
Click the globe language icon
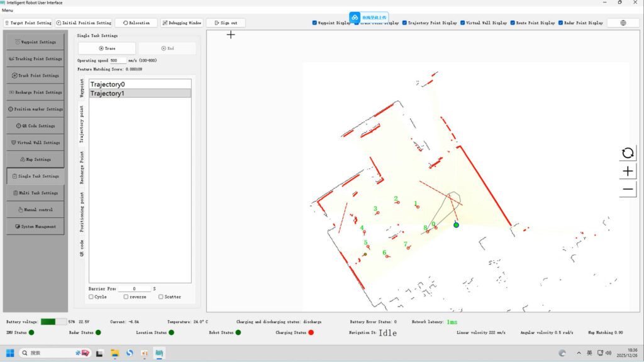[x=623, y=23]
